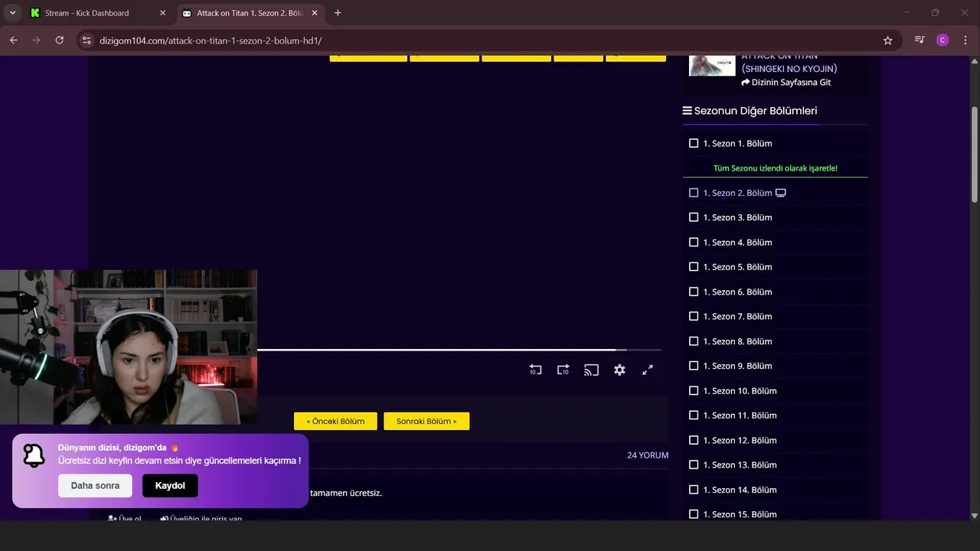
Task: Click the page vertical scrollbar
Action: coord(975,153)
